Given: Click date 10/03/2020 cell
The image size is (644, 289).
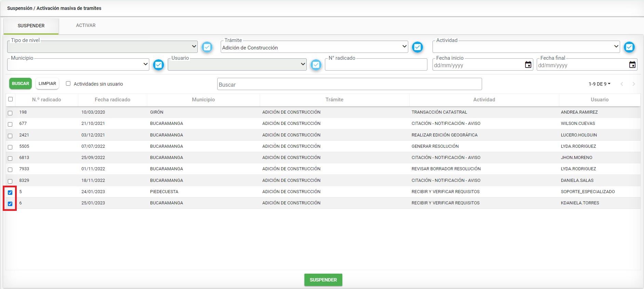Looking at the screenshot, I should coord(93,112).
